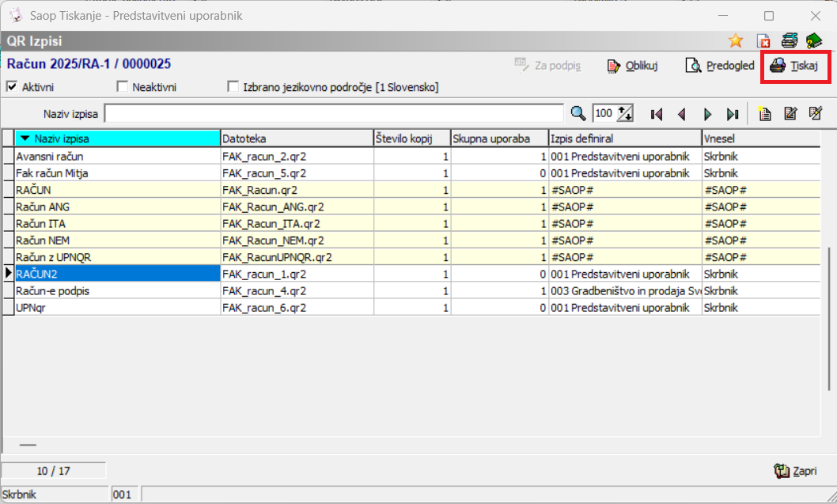Click the rightmost toolbar edit-settings icon

point(816,114)
